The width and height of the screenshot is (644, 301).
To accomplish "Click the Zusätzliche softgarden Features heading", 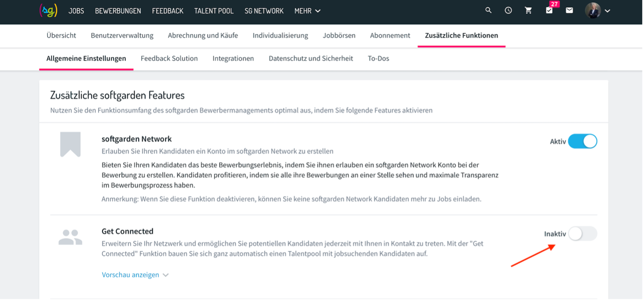I will pyautogui.click(x=117, y=95).
